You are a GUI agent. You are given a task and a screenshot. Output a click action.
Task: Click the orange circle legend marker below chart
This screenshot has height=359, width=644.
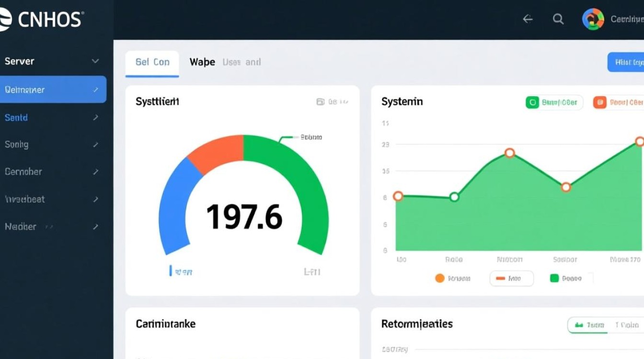coord(439,278)
